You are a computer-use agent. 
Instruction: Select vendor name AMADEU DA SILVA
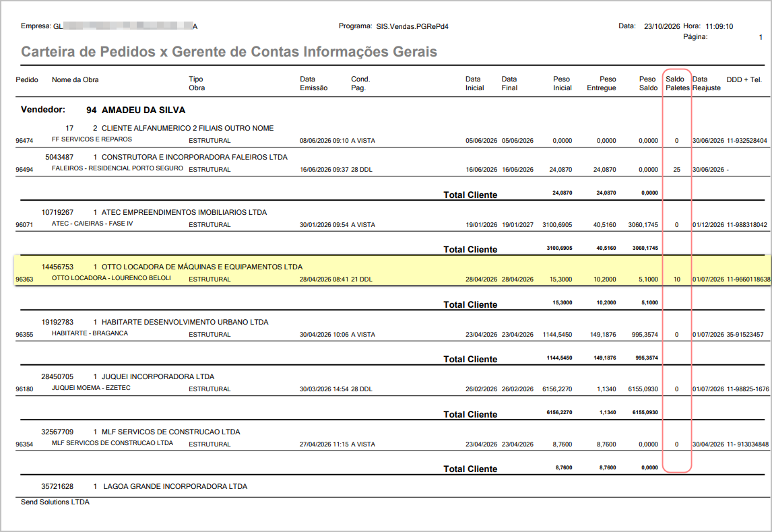point(143,110)
